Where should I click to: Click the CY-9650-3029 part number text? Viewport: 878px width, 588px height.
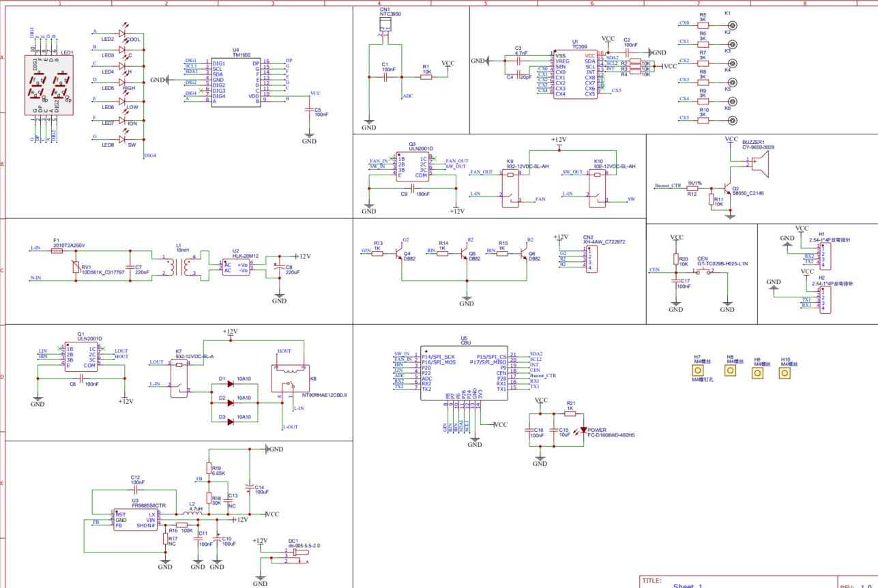(x=759, y=147)
